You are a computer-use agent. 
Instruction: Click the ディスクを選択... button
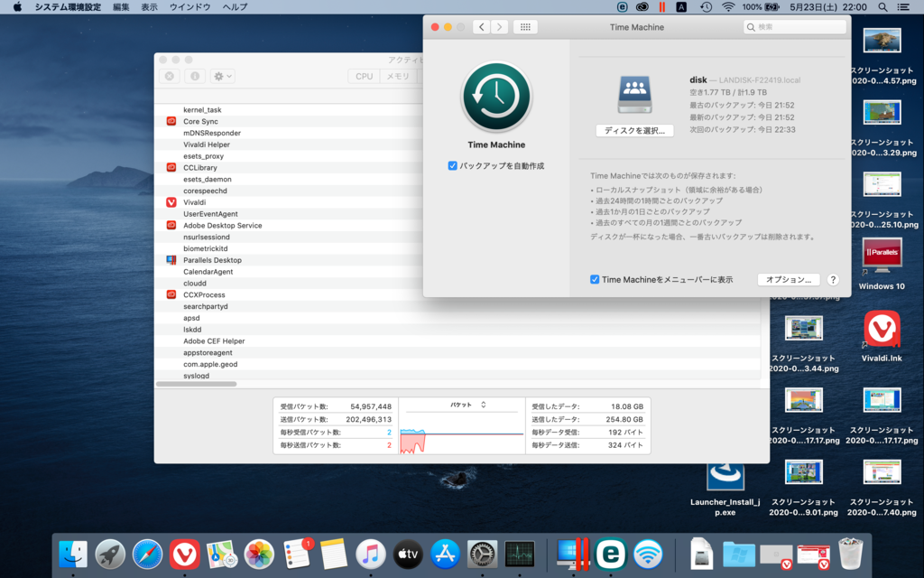pyautogui.click(x=634, y=131)
